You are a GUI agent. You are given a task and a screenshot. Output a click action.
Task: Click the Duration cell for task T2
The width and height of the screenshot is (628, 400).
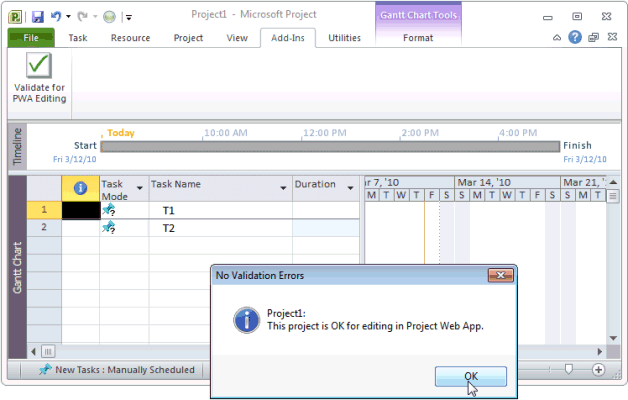(326, 228)
